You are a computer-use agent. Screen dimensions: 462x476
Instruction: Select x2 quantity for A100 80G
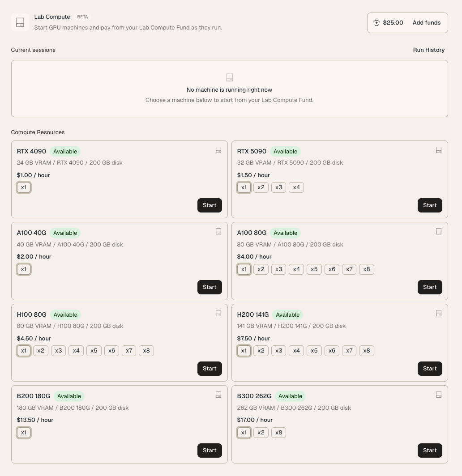coord(261,269)
